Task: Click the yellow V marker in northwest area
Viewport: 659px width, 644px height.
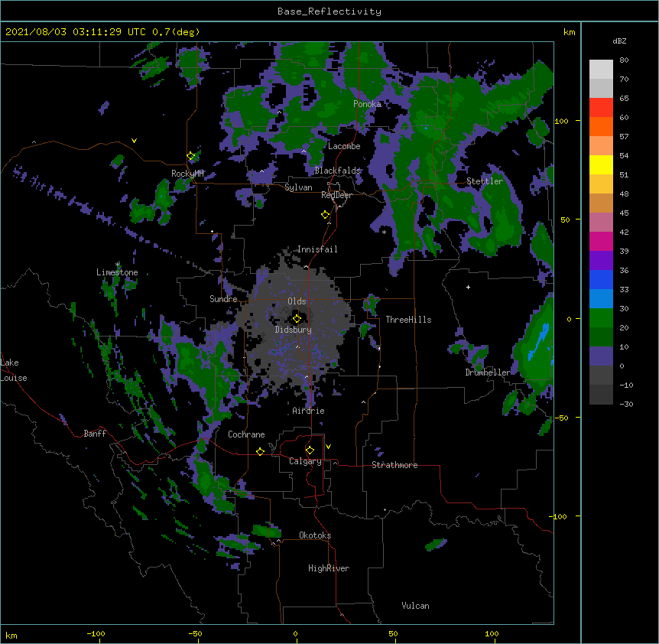Action: (134, 141)
